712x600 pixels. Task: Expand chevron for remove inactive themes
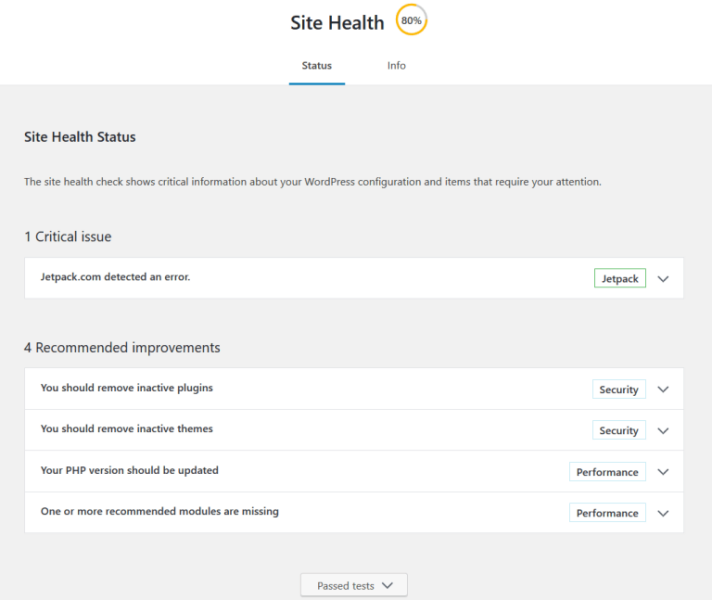(663, 431)
